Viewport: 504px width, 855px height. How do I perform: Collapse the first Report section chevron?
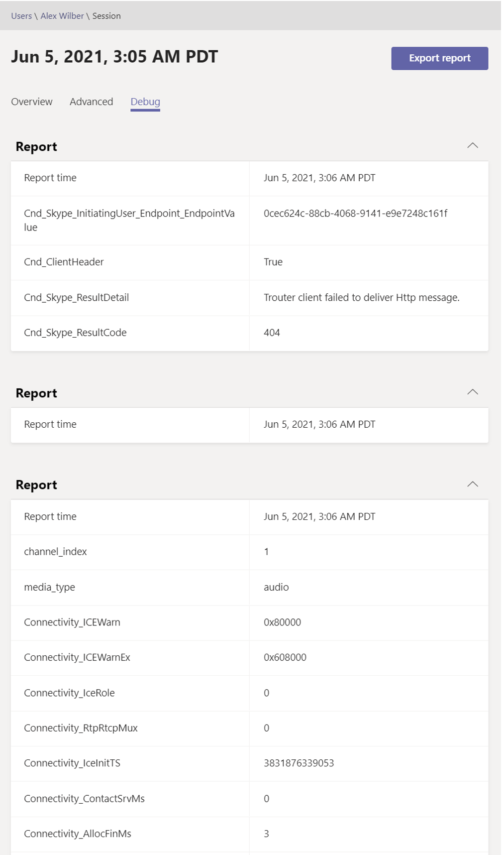pyautogui.click(x=472, y=145)
